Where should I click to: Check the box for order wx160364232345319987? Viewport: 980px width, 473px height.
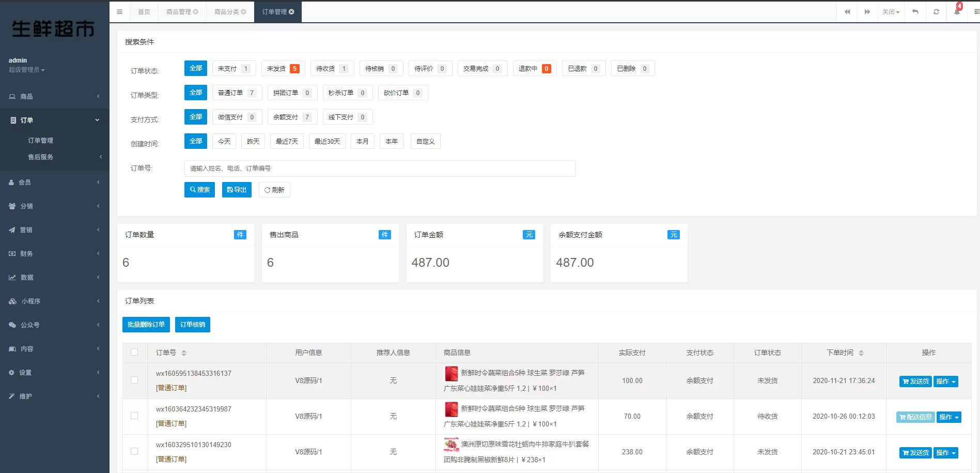tap(134, 416)
